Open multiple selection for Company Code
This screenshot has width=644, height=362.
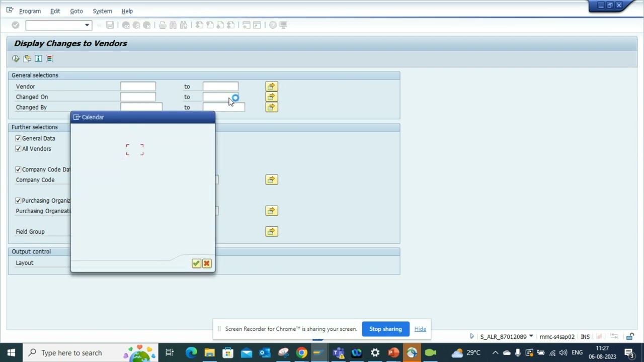[x=272, y=179]
